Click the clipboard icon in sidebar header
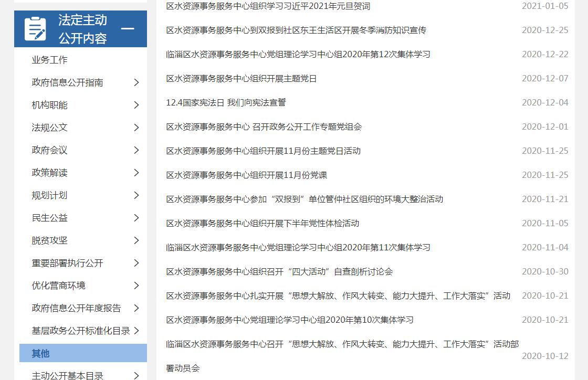588x380 pixels. 35,29
